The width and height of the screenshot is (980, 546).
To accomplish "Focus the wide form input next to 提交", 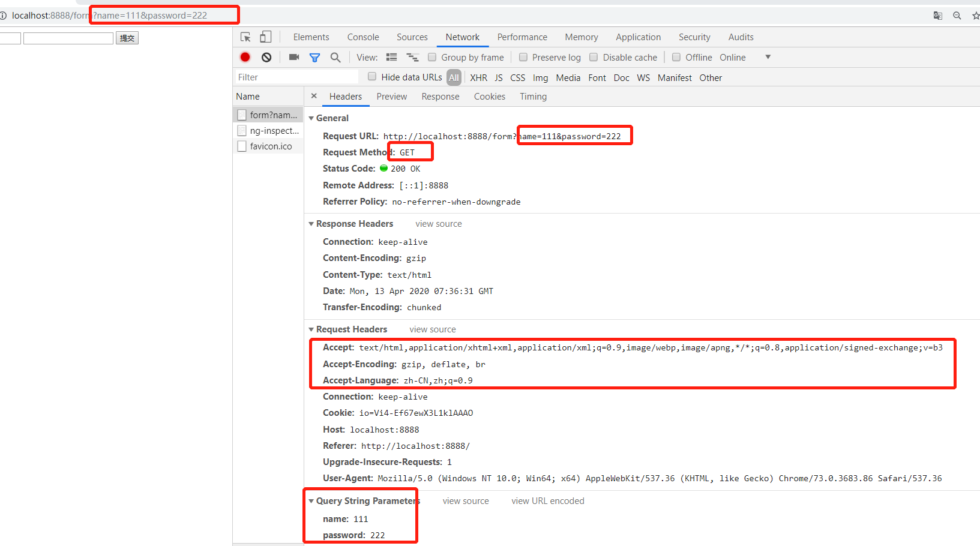I will coord(68,38).
